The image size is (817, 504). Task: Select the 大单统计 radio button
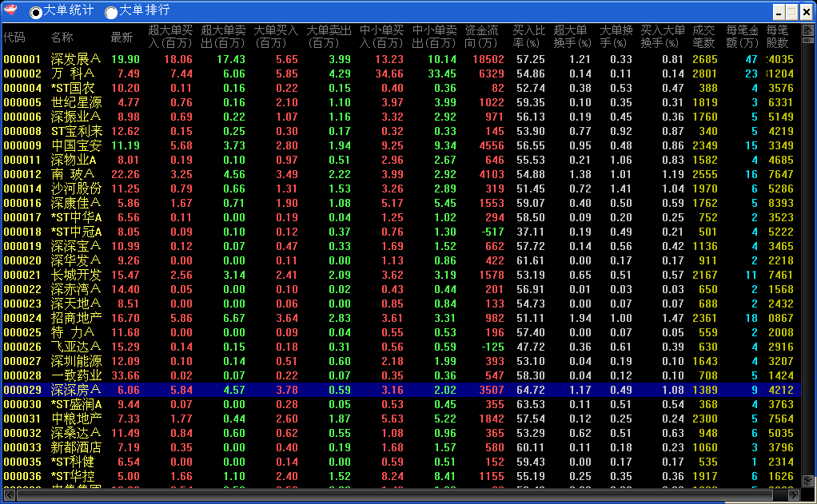[35, 12]
